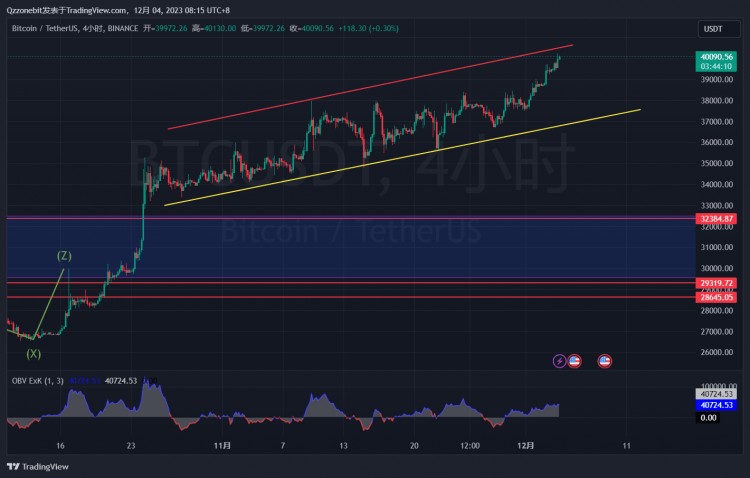
Task: Click the 28000.00 price axis label
Action: pos(717,311)
